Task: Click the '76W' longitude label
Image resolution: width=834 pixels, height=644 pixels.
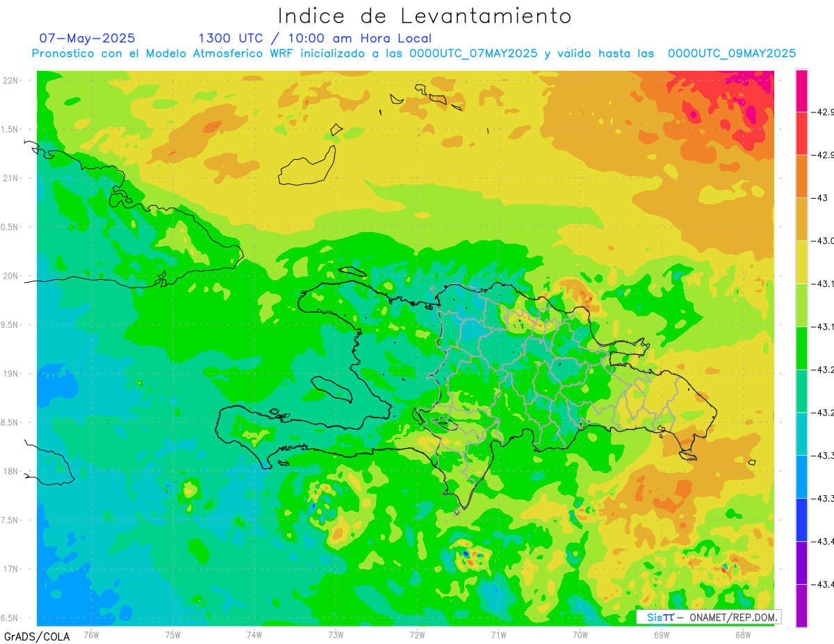Action: pos(91,634)
